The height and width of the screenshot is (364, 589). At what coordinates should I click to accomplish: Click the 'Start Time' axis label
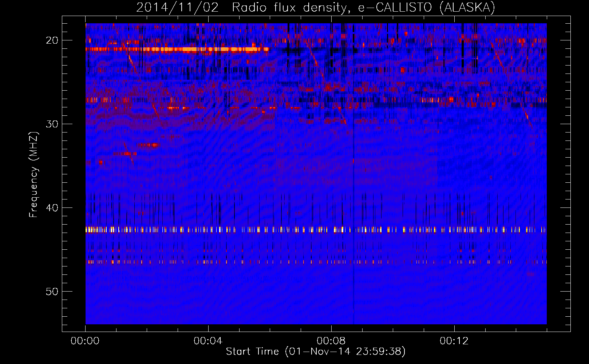click(252, 351)
